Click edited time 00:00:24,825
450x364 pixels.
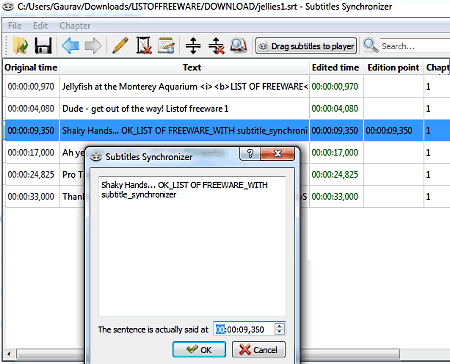pyautogui.click(x=336, y=175)
